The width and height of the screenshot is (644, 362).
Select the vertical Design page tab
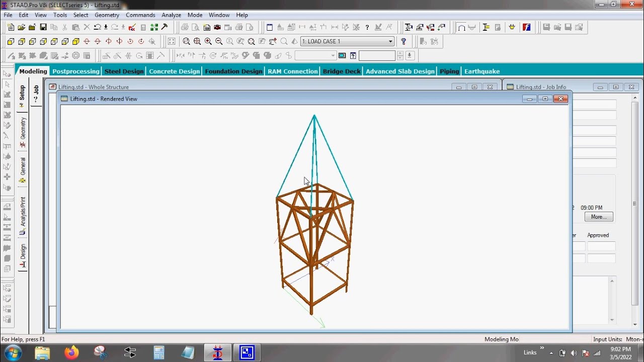click(x=23, y=255)
